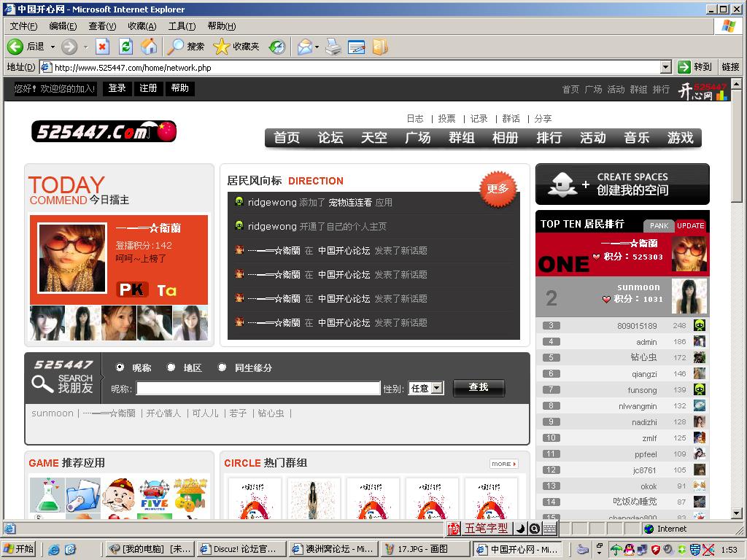Click the 创建我的空间 create spaces button

point(622,184)
